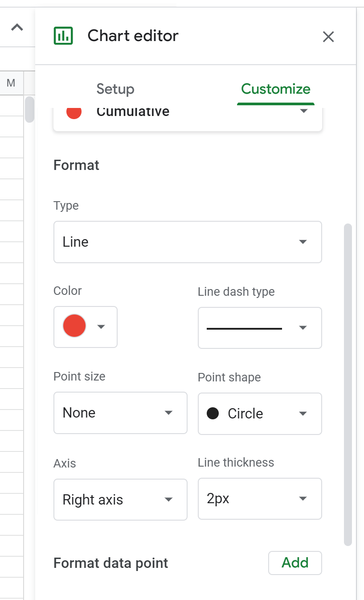Expand the Cumulative series selector arrow
The image size is (364, 600).
304,111
